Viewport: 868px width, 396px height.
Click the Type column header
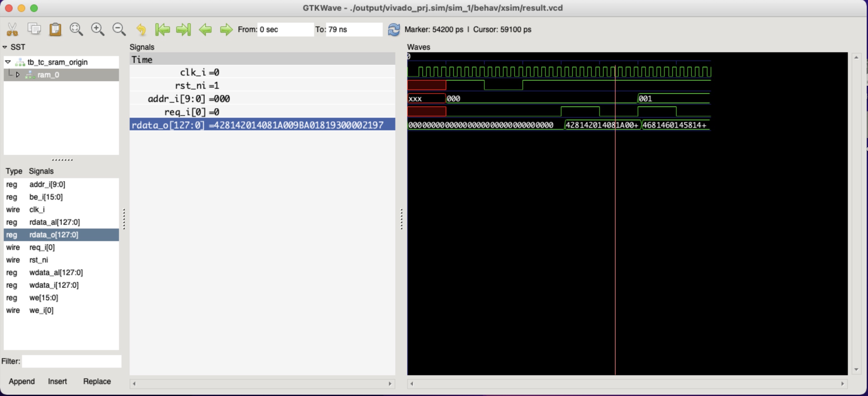pyautogui.click(x=14, y=171)
